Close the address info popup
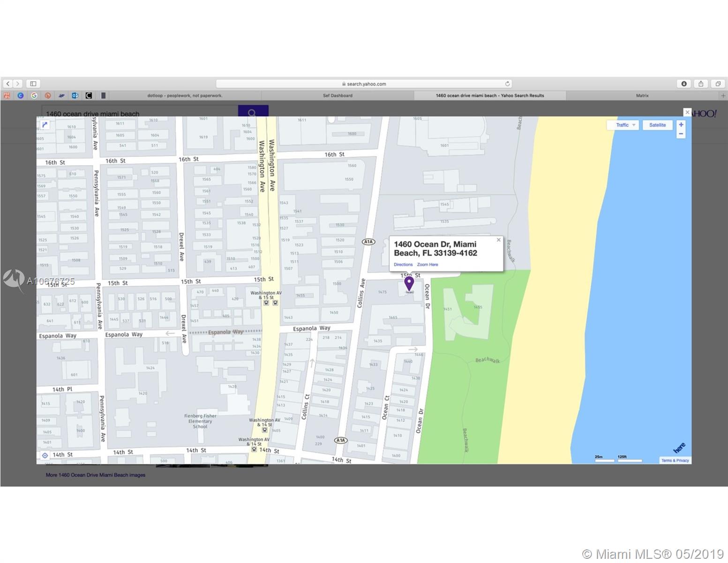Screen dimensions: 728x563 (499, 240)
